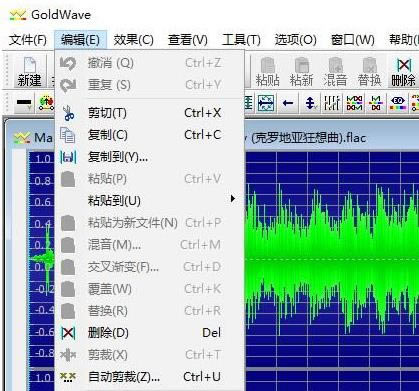
Task: Click the 替换 toolbar button
Action: [369, 71]
